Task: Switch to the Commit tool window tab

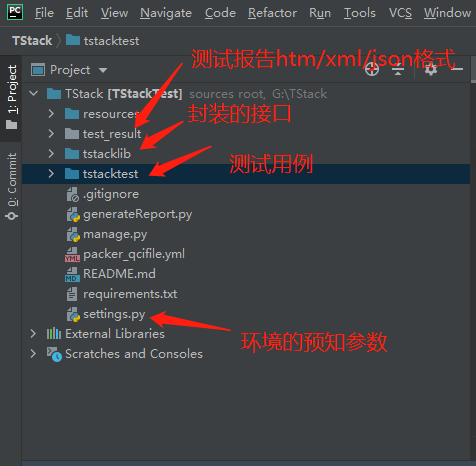Action: (12, 186)
